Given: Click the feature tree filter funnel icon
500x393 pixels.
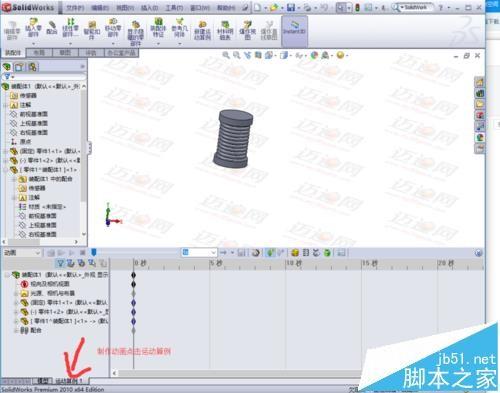Looking at the screenshot, I should coord(7,77).
